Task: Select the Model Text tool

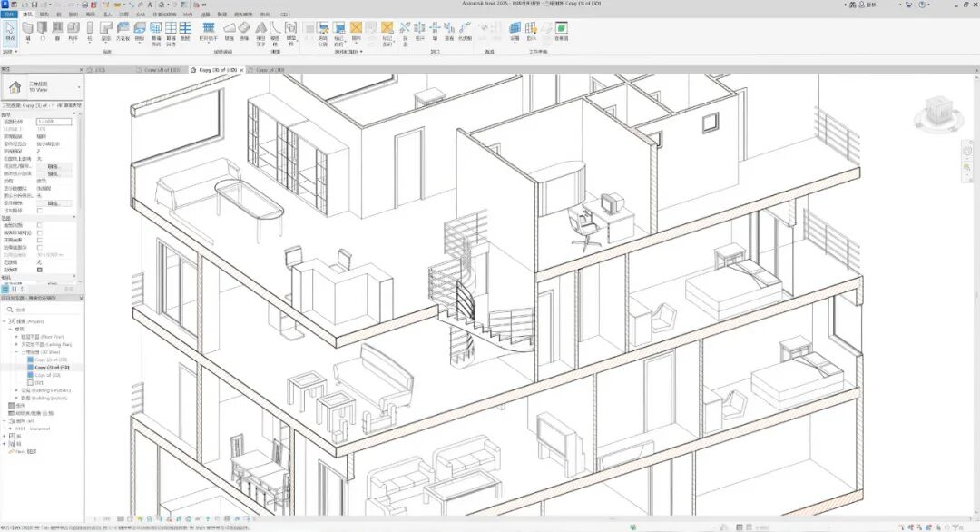Action: 260,33
